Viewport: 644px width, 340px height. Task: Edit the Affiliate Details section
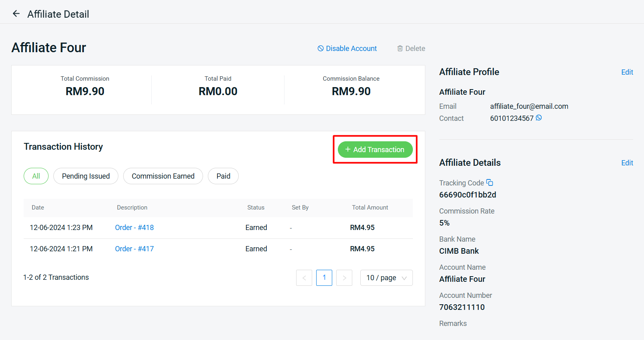[627, 163]
